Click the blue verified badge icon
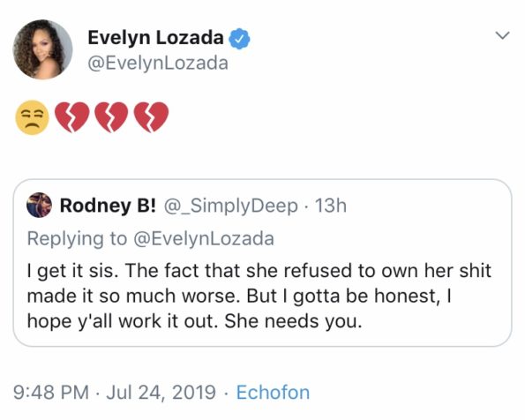Viewport: 525px width, 420px height. 239,39
